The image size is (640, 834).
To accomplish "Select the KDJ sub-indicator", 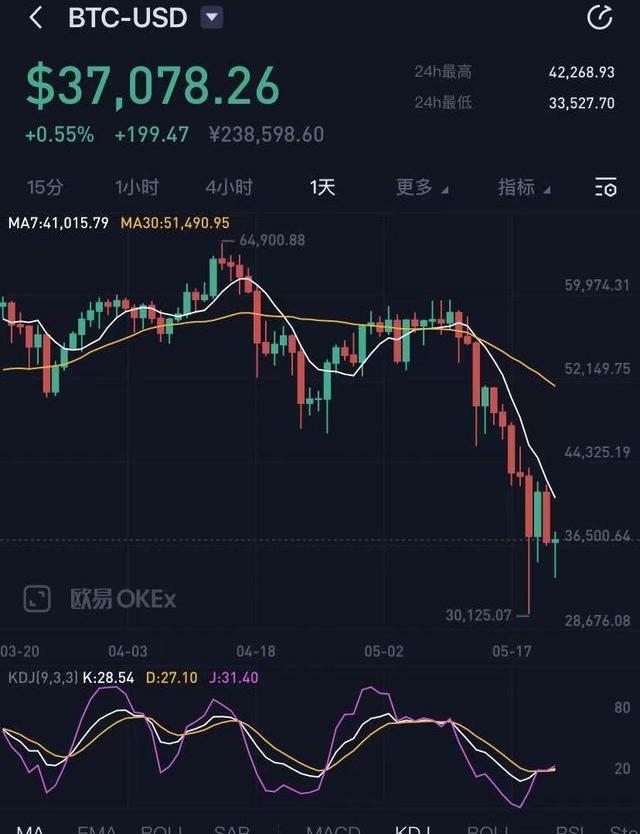I will 413,829.
